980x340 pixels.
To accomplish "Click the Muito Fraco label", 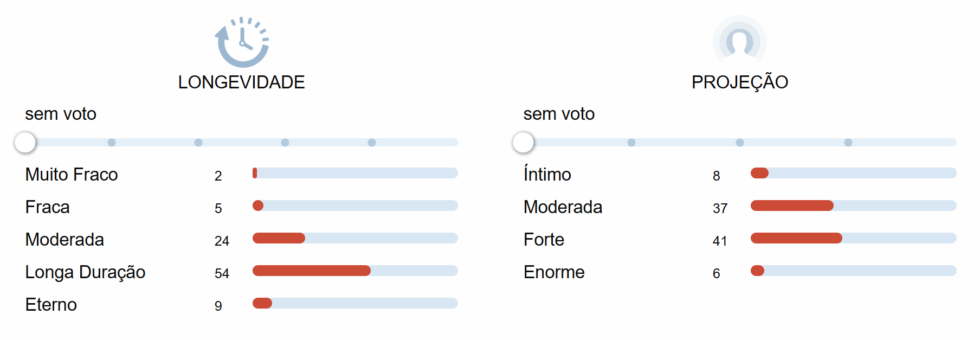I will 72,175.
